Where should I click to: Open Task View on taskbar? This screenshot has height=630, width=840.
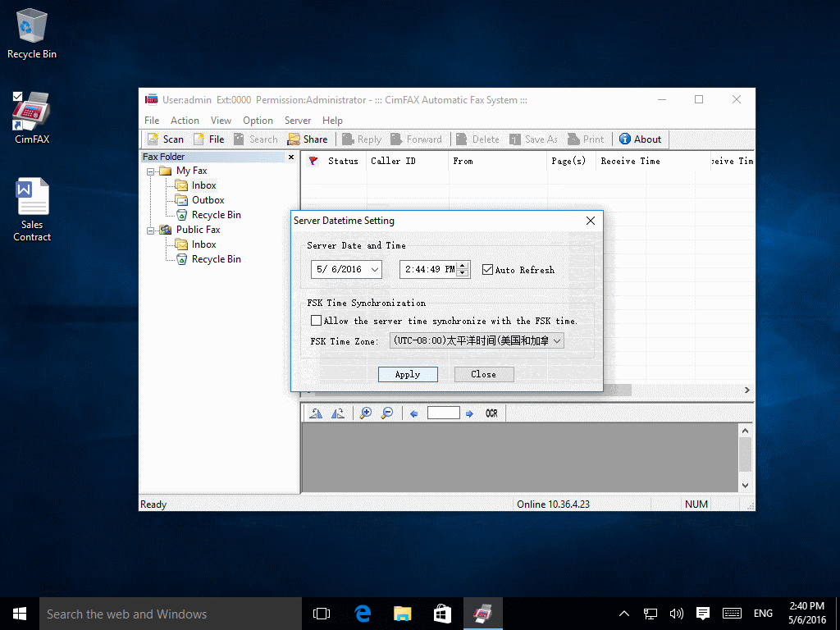(x=322, y=614)
